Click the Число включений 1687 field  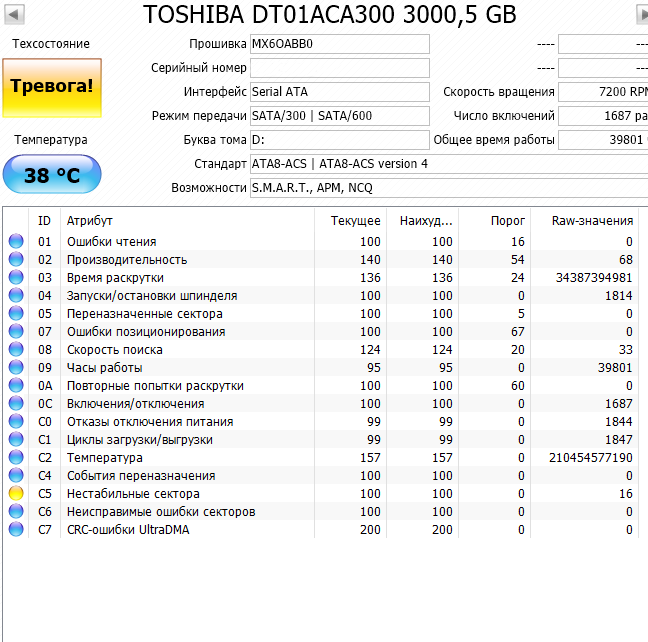(x=603, y=116)
